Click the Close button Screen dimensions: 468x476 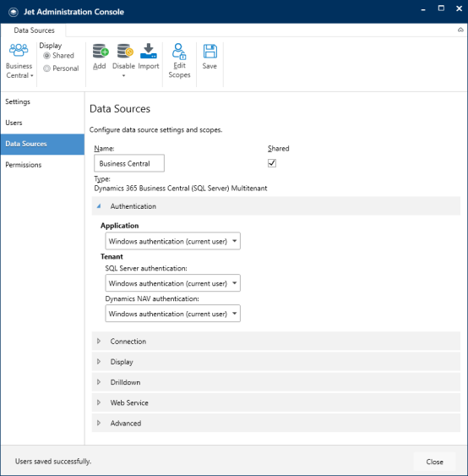point(434,462)
